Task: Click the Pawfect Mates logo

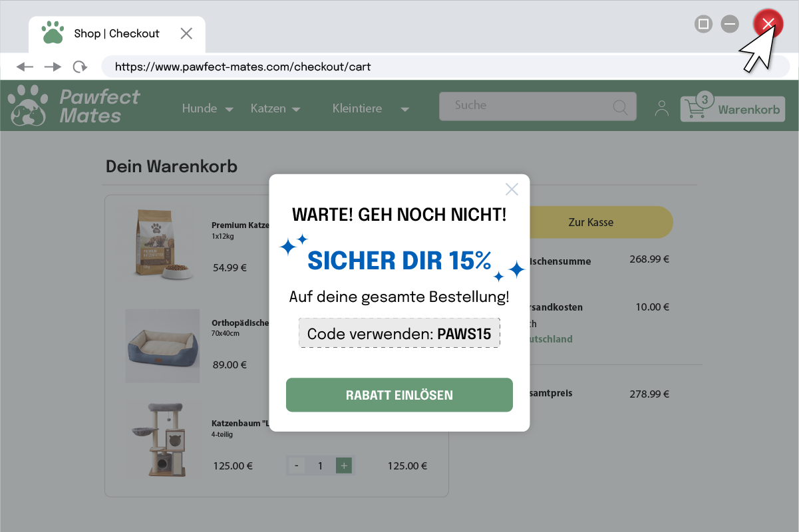Action: coord(74,106)
